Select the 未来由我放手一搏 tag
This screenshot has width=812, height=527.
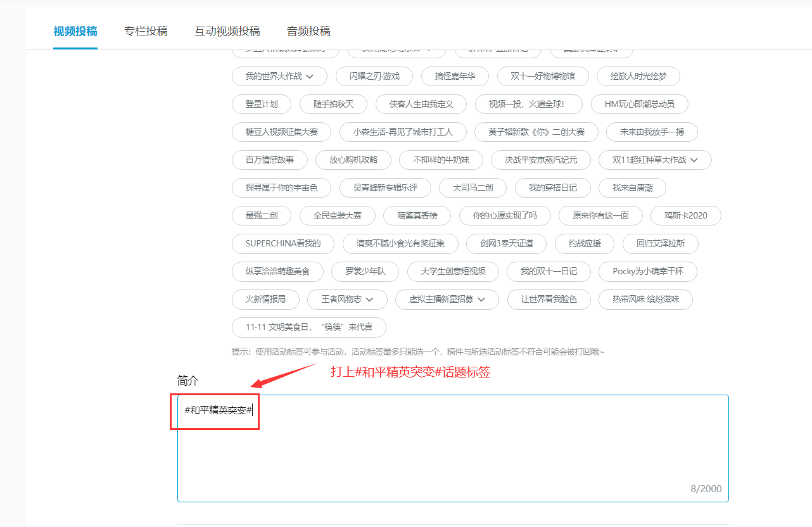653,132
